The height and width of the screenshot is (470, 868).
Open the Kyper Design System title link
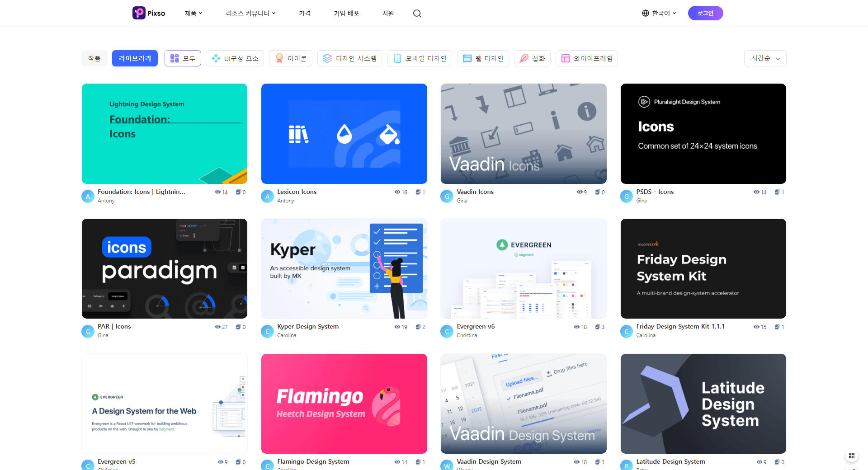pyautogui.click(x=308, y=326)
